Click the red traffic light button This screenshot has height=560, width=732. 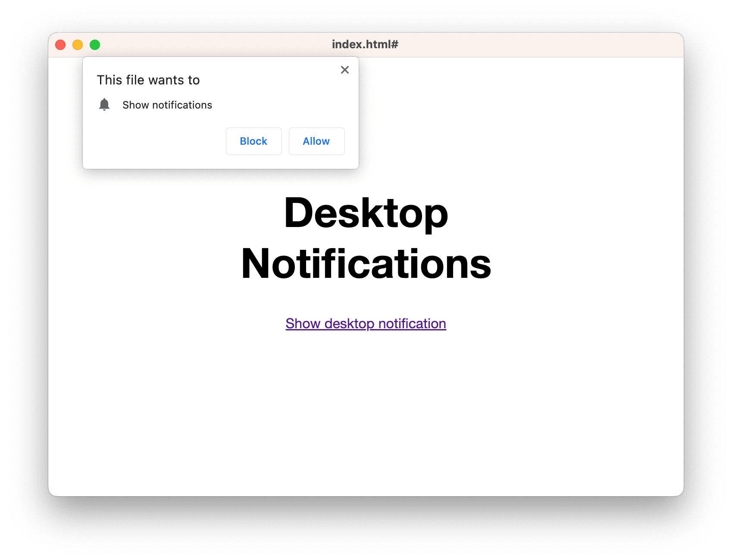coord(61,44)
